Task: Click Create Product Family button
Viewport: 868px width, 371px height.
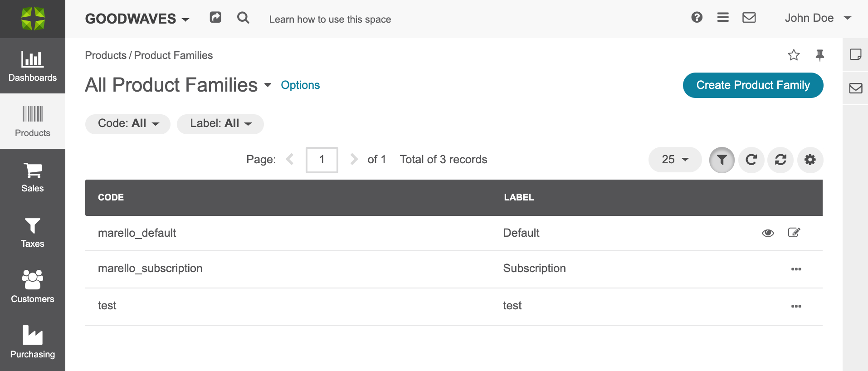Action: click(753, 85)
